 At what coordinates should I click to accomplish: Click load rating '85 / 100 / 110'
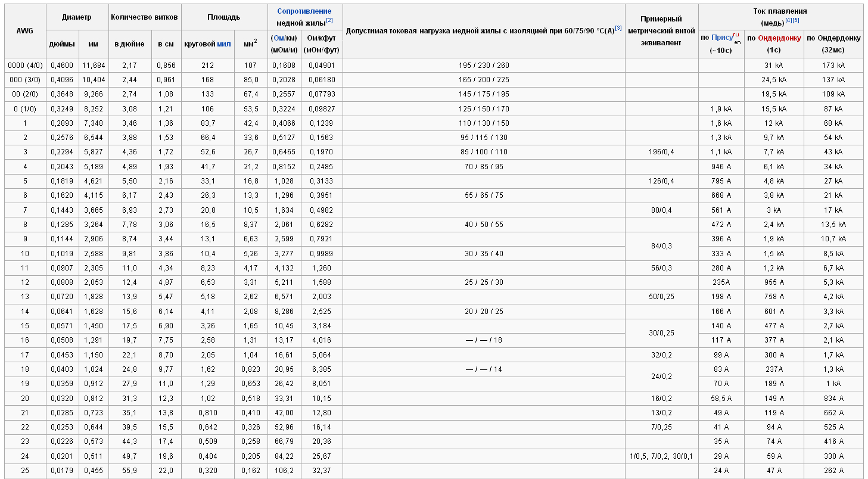point(484,153)
